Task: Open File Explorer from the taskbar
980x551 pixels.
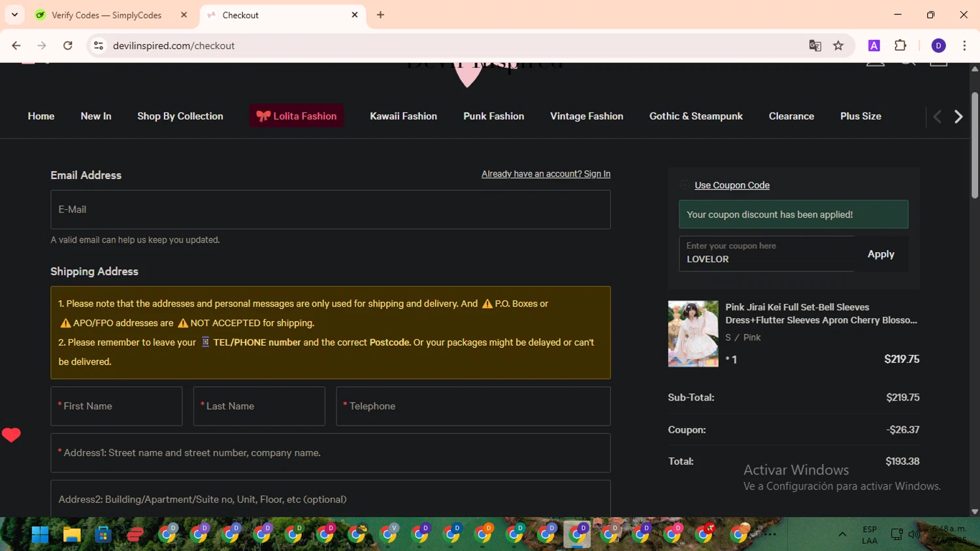Action: click(x=72, y=535)
